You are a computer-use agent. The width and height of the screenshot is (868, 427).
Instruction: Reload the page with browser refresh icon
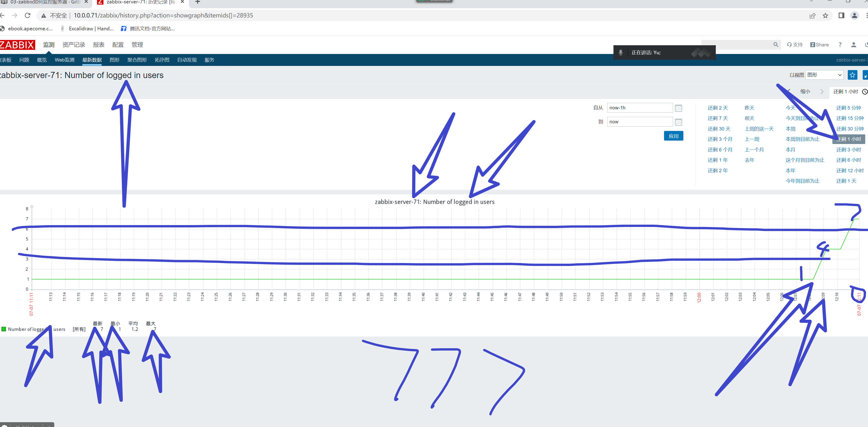click(28, 15)
